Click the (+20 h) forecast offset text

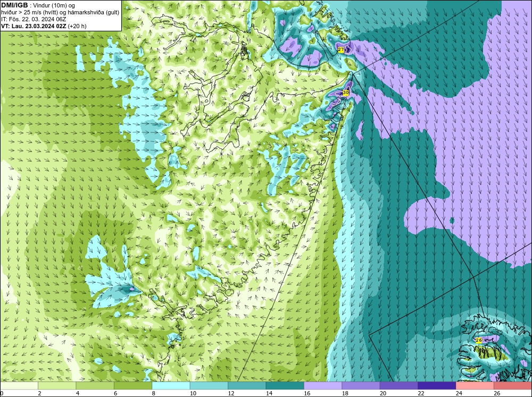77,26
